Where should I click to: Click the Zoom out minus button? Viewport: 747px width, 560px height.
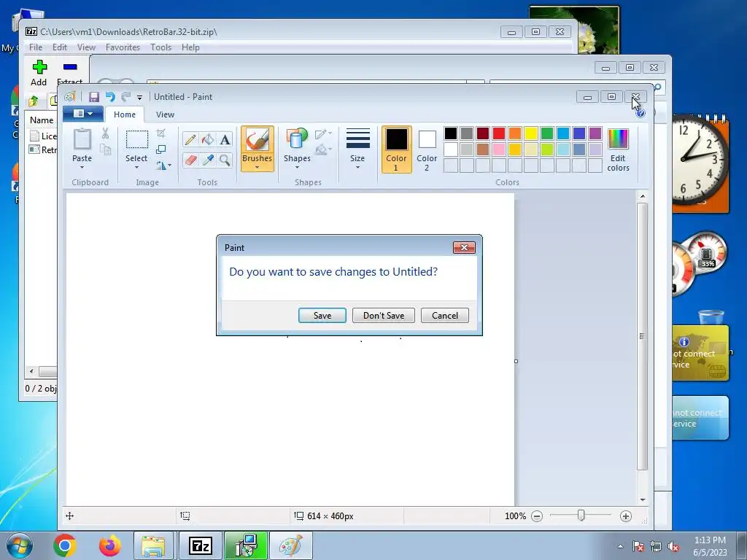click(x=537, y=516)
